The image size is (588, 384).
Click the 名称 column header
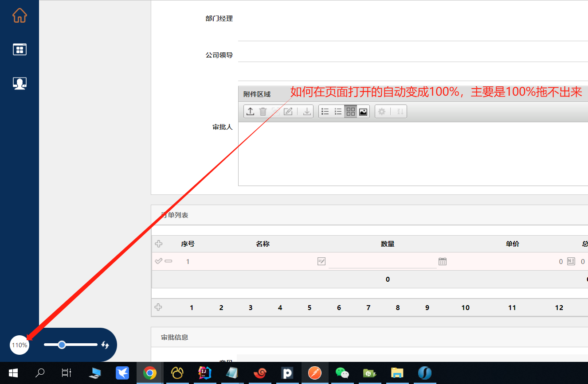pyautogui.click(x=263, y=244)
